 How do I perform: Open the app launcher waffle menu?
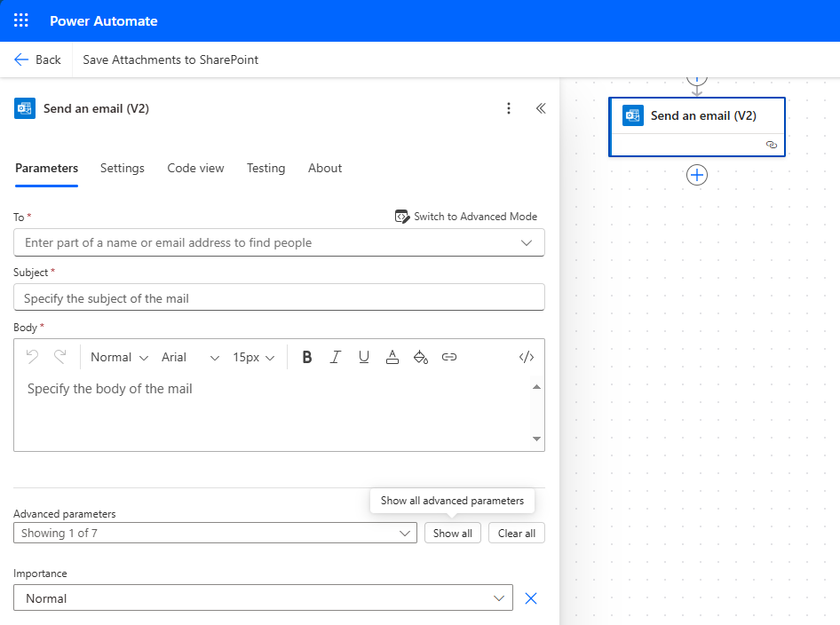[20, 20]
